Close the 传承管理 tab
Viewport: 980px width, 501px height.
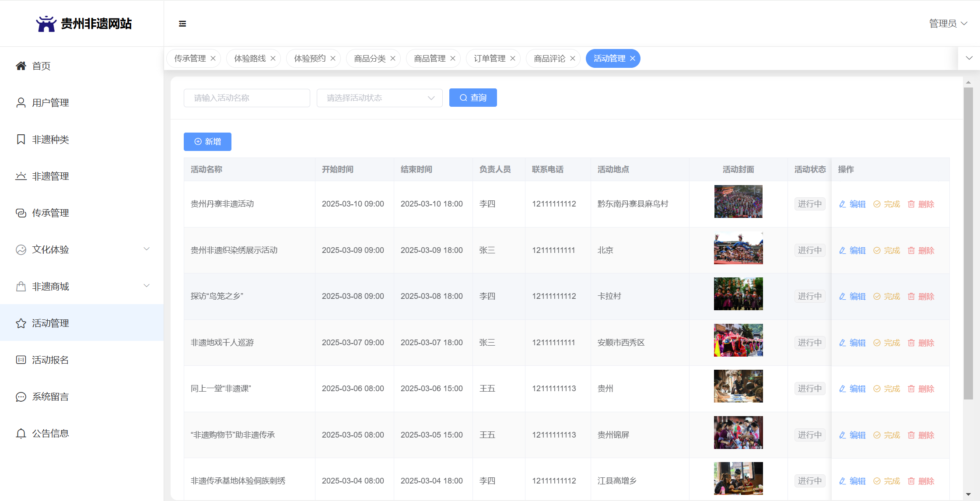pos(213,59)
